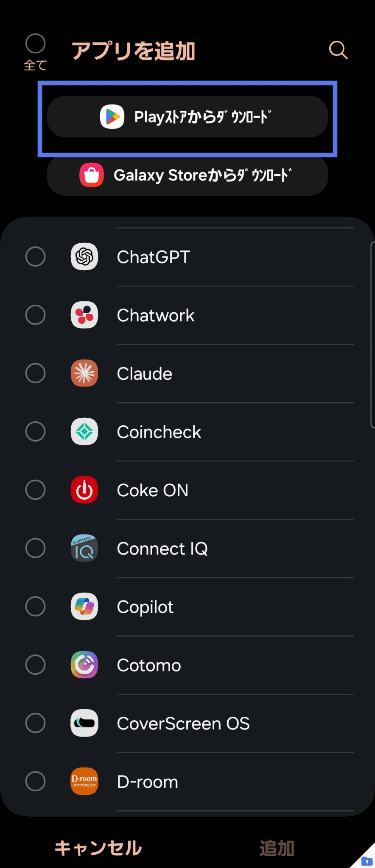375x868 pixels.
Task: Tap the Copilot app icon
Action: [84, 606]
